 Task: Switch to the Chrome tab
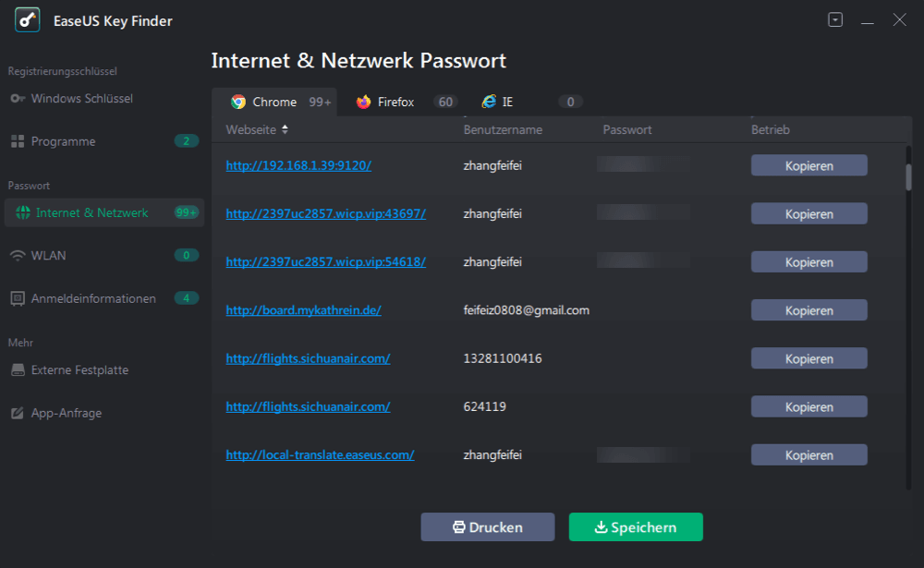[x=274, y=102]
